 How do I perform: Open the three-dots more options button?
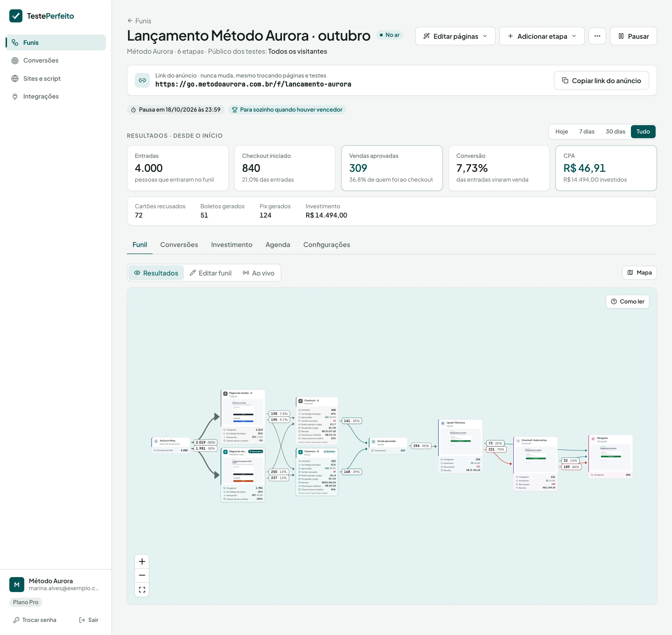tap(597, 36)
